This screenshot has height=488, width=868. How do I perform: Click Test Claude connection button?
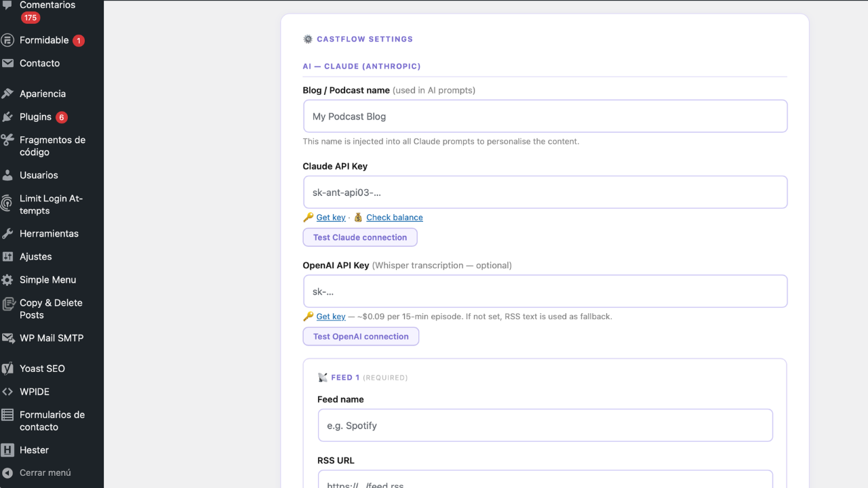[359, 237]
